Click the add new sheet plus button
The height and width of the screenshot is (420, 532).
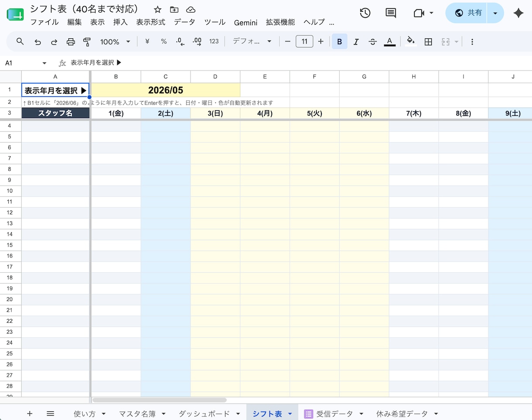click(x=30, y=413)
